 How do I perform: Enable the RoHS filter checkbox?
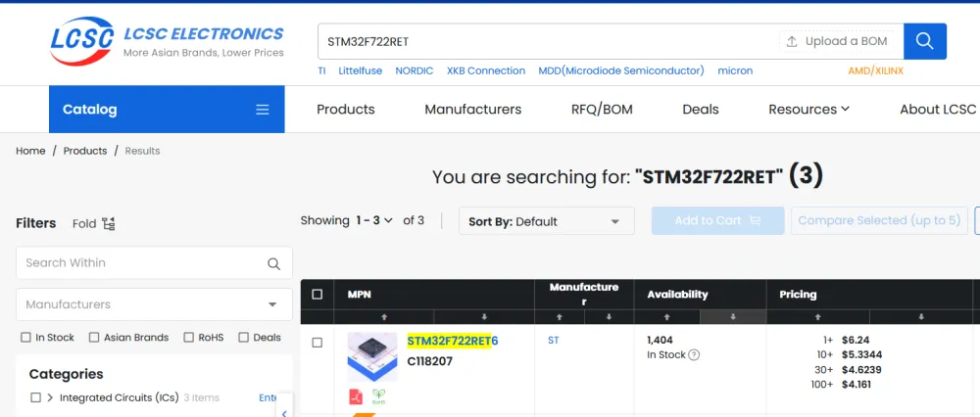[x=188, y=337]
